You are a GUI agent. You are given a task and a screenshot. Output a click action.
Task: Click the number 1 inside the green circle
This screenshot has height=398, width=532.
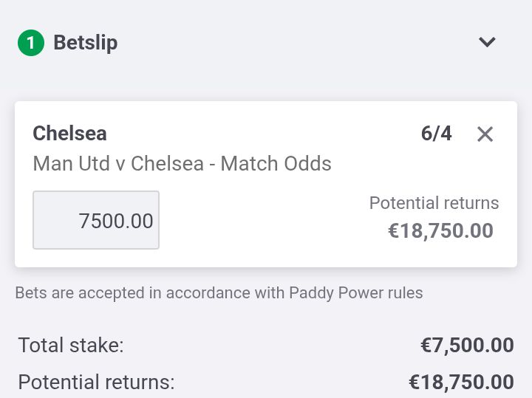pyautogui.click(x=31, y=43)
